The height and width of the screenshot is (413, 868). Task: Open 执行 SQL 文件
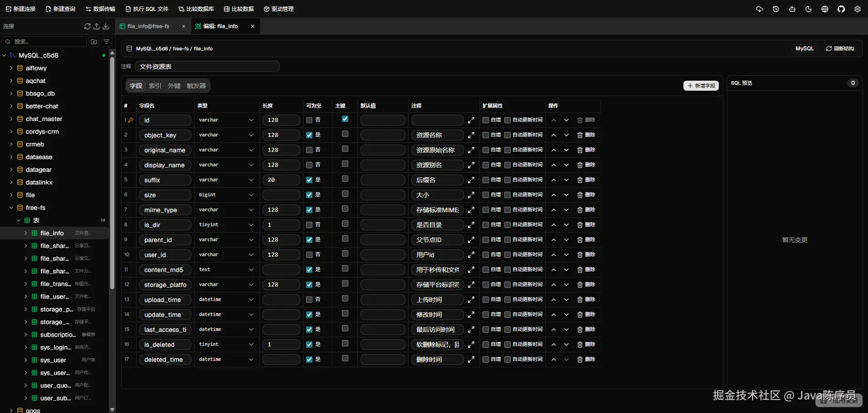tap(147, 9)
